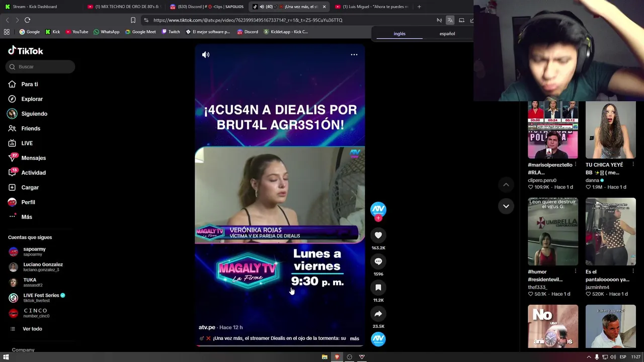644x362 pixels.
Task: Follow ATV using the red plus badge
Action: (378, 218)
